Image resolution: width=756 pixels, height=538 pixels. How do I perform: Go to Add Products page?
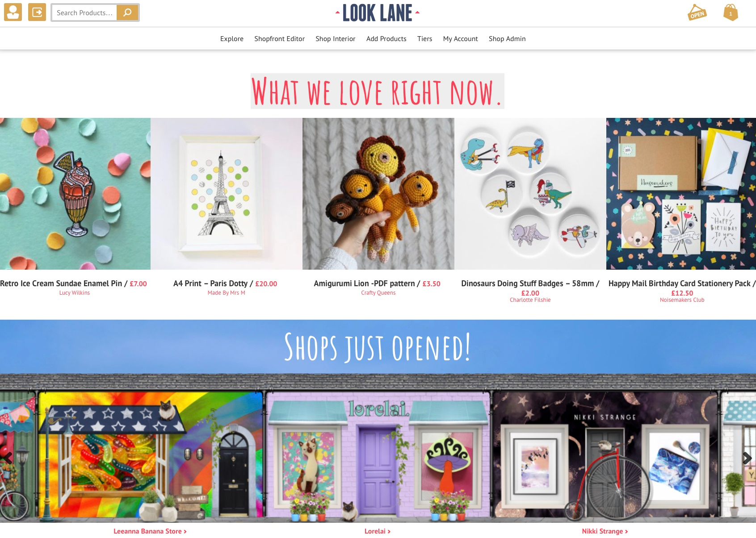(386, 39)
